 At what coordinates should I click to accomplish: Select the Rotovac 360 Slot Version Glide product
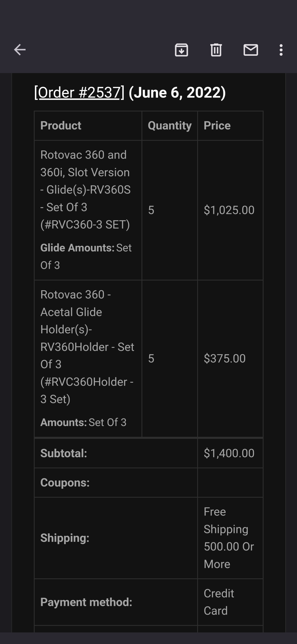[x=85, y=190]
